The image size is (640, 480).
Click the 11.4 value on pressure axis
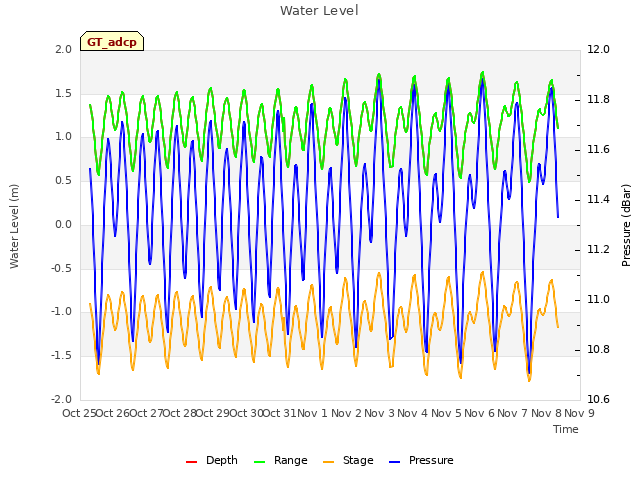598,200
